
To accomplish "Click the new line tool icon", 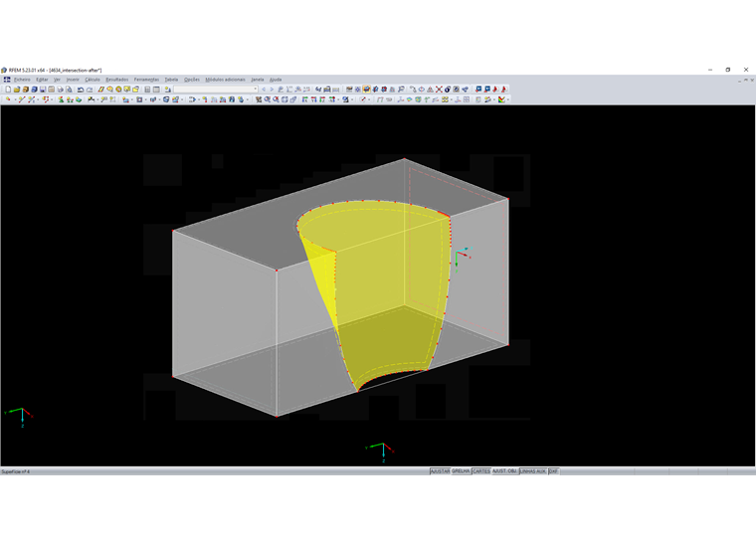I will pyautogui.click(x=22, y=99).
